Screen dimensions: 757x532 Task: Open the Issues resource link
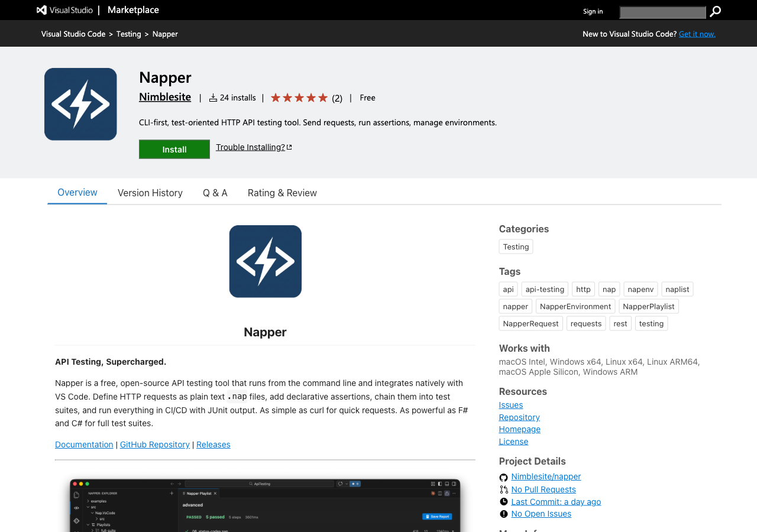pyautogui.click(x=511, y=405)
